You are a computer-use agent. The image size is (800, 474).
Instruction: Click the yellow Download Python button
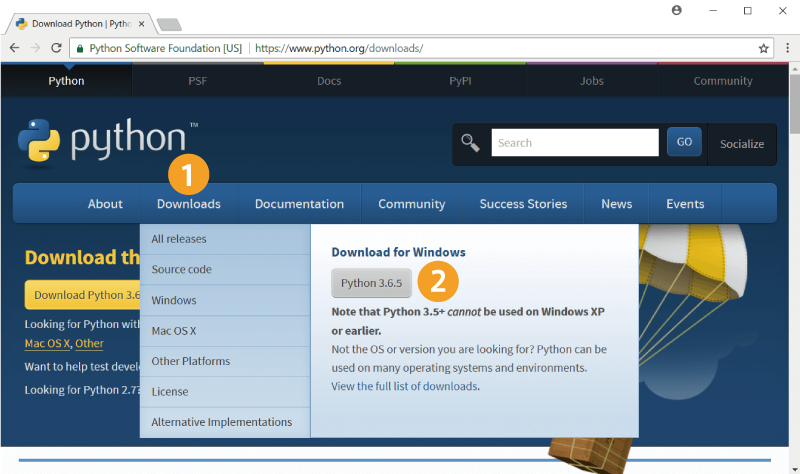(82, 295)
